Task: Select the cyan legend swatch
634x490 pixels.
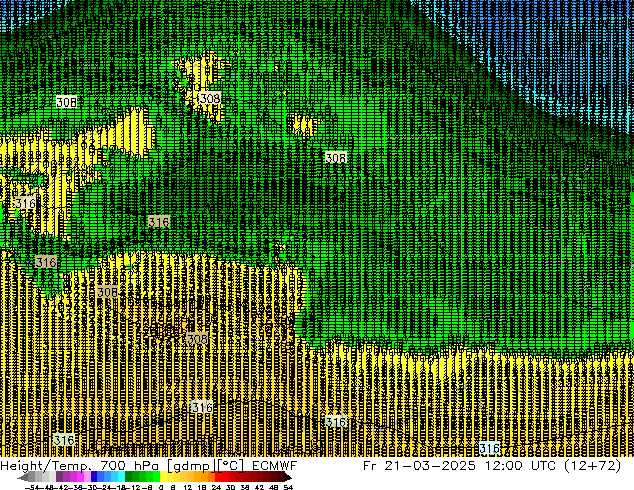Action: coord(121,476)
